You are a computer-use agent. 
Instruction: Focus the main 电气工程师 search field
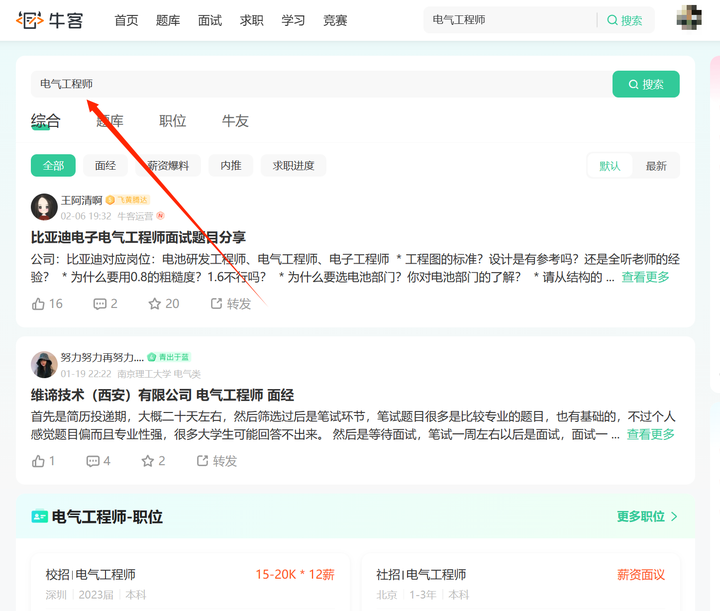[321, 84]
